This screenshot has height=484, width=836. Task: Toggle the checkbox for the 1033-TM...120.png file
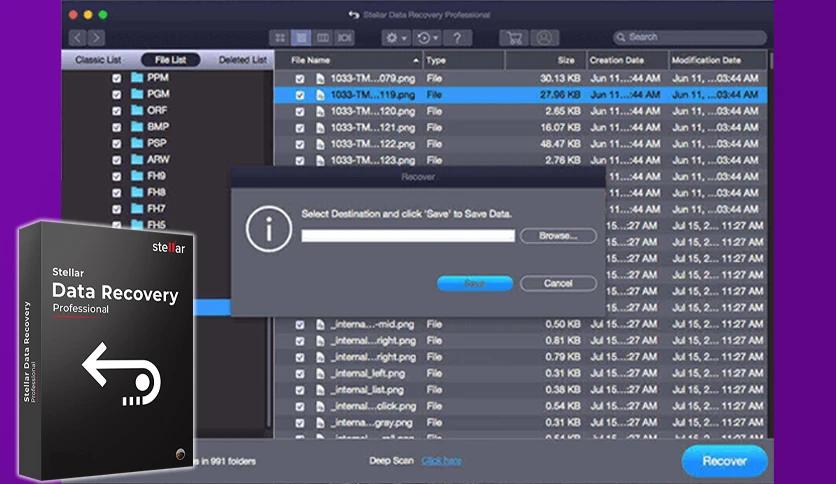300,111
